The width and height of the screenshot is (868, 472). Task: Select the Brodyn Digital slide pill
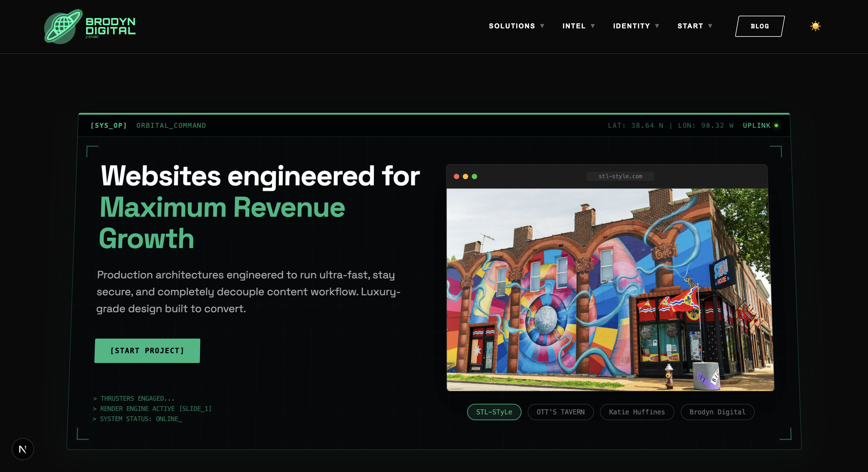pos(717,412)
